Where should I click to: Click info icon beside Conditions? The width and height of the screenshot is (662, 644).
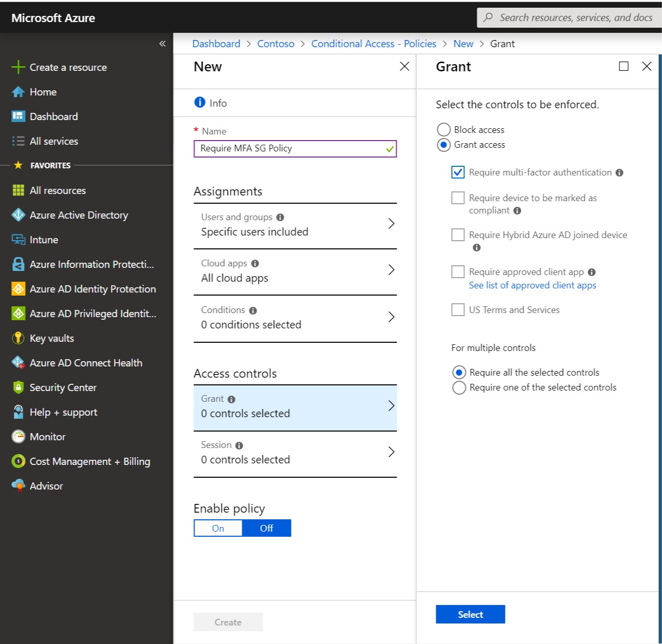[253, 310]
